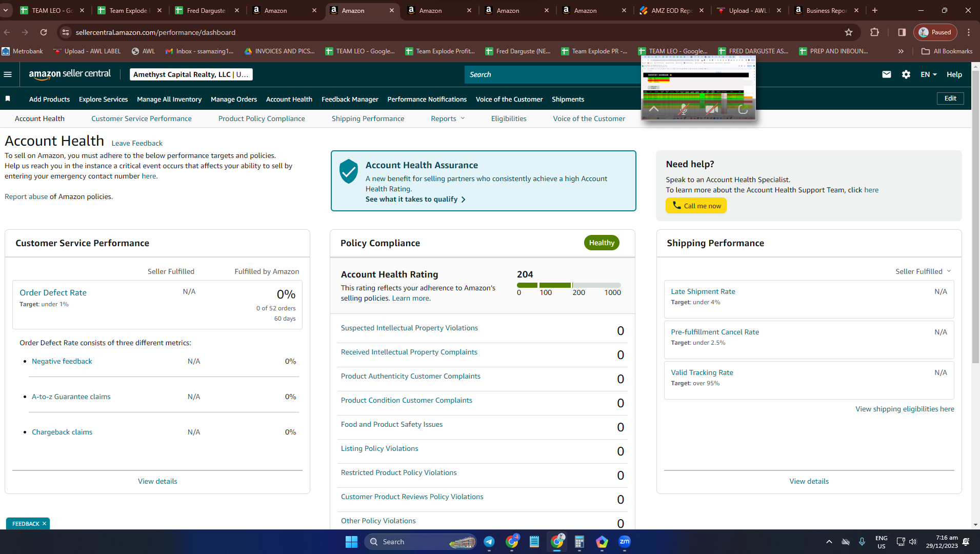Image resolution: width=980 pixels, height=554 pixels.
Task: Switch to the Eligibilities tab
Action: [x=509, y=118]
